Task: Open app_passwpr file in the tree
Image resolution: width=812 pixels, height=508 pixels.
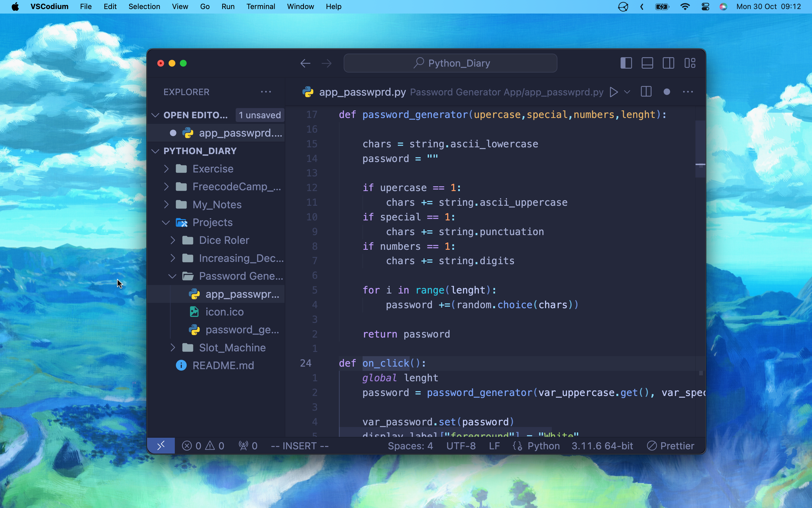Action: pyautogui.click(x=216, y=294)
